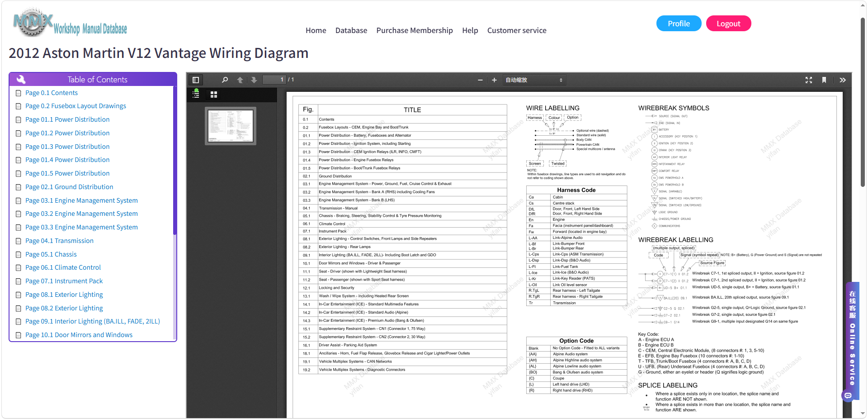Open Page 05.1 Chassis link
The width and height of the screenshot is (868, 419).
[51, 254]
